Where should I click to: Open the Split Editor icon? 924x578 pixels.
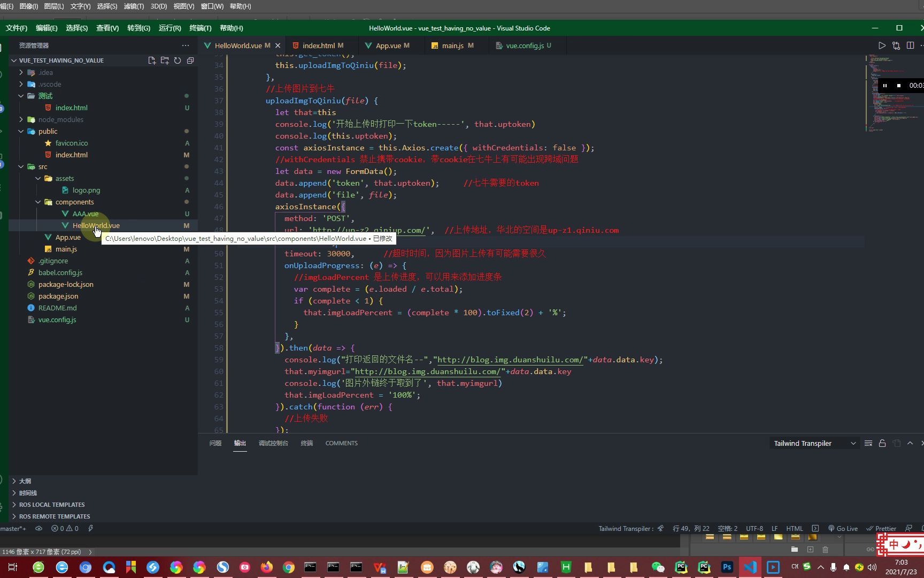coord(911,45)
